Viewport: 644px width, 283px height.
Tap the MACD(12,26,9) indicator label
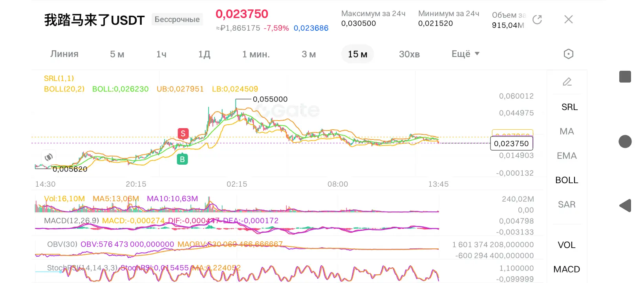[71, 221]
